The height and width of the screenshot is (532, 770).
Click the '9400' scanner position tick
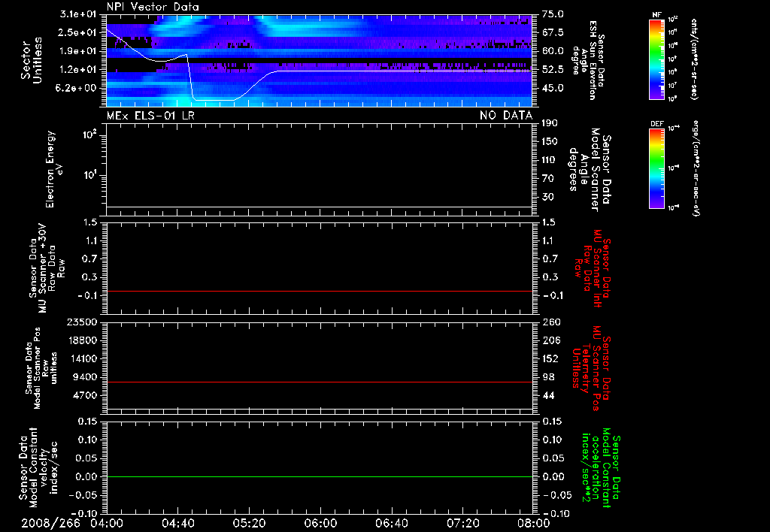pos(86,377)
